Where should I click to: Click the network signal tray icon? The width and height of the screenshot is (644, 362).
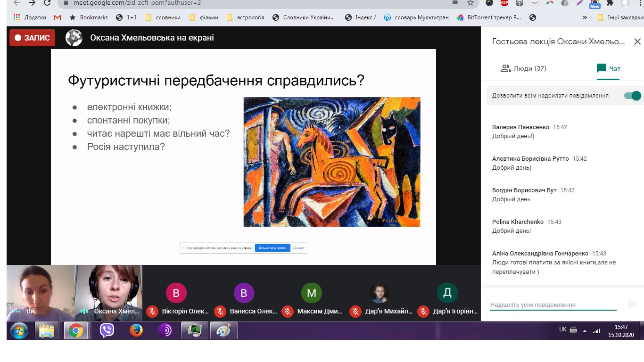pyautogui.click(x=596, y=331)
